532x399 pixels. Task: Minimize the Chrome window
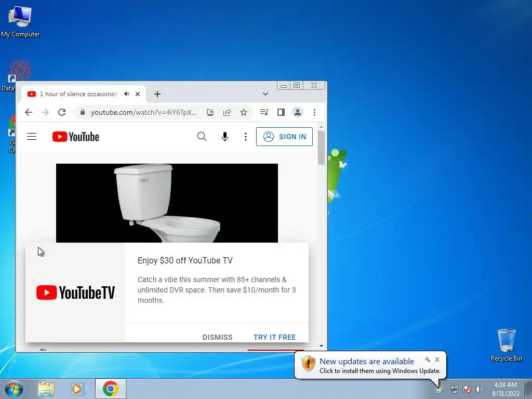(284, 86)
